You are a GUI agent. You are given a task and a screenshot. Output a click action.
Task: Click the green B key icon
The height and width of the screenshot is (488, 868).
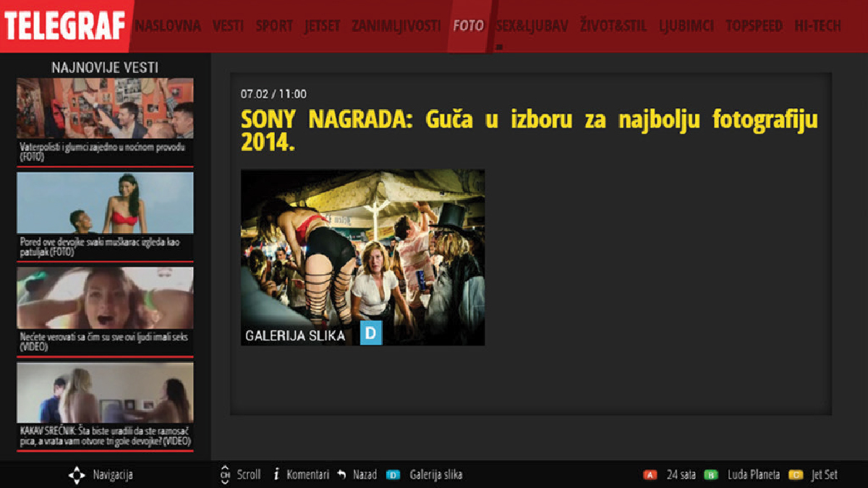pyautogui.click(x=711, y=475)
